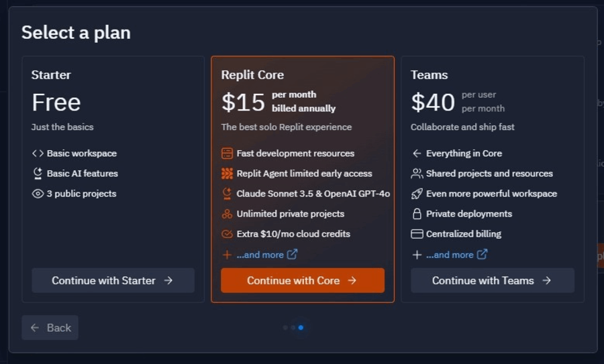Click the Centralized billing card icon
The width and height of the screenshot is (604, 364).
(417, 233)
